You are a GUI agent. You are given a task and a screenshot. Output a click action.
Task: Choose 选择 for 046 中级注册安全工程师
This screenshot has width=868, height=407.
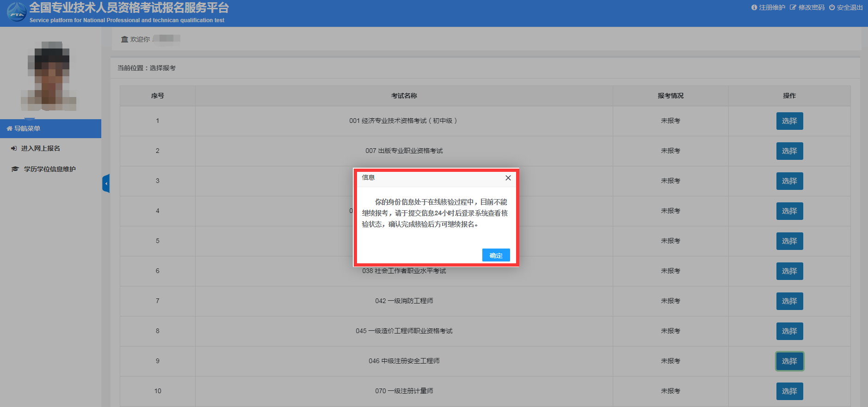click(x=789, y=361)
